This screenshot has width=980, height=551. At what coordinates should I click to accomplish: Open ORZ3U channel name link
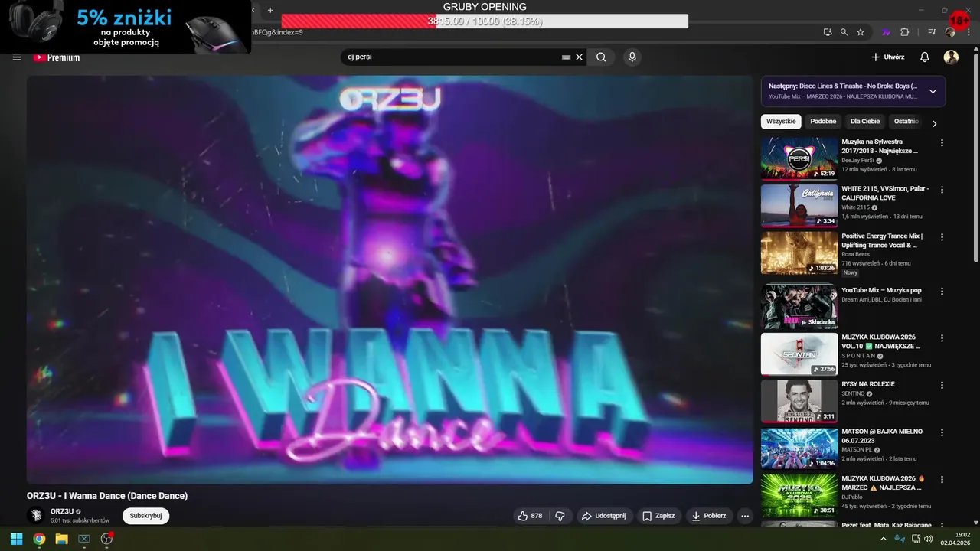point(62,511)
